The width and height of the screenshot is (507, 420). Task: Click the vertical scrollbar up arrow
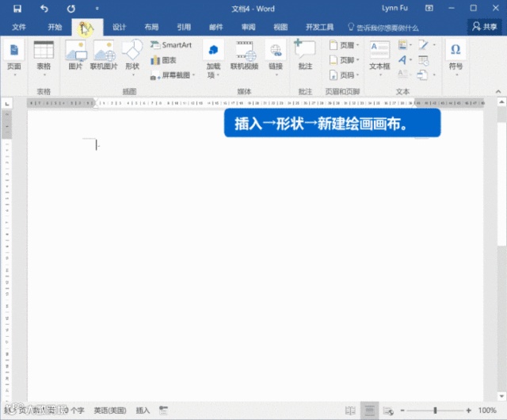click(501, 102)
